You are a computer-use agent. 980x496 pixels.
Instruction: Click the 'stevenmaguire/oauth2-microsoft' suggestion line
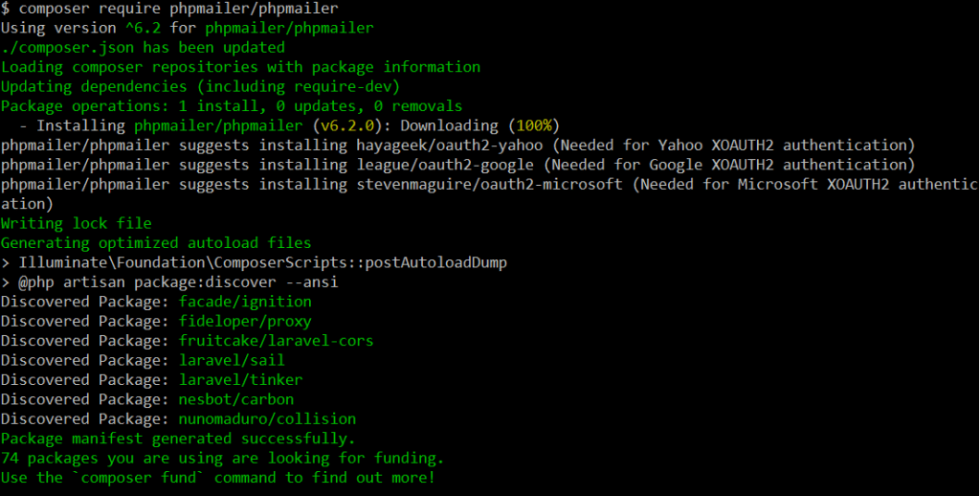coord(489,184)
